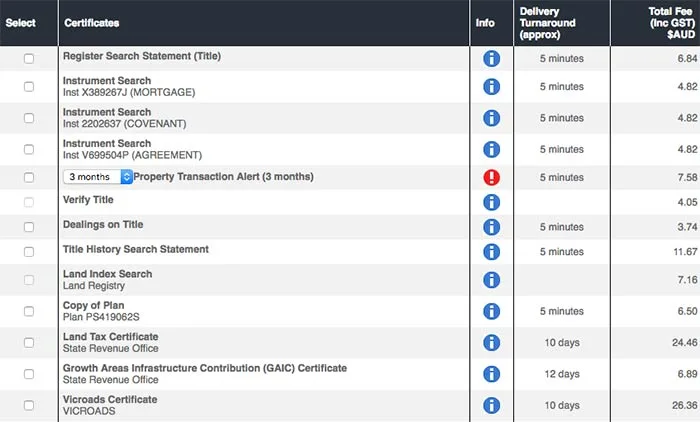This screenshot has width=700, height=422.
Task: Click the Certificates column header
Action: click(x=92, y=22)
